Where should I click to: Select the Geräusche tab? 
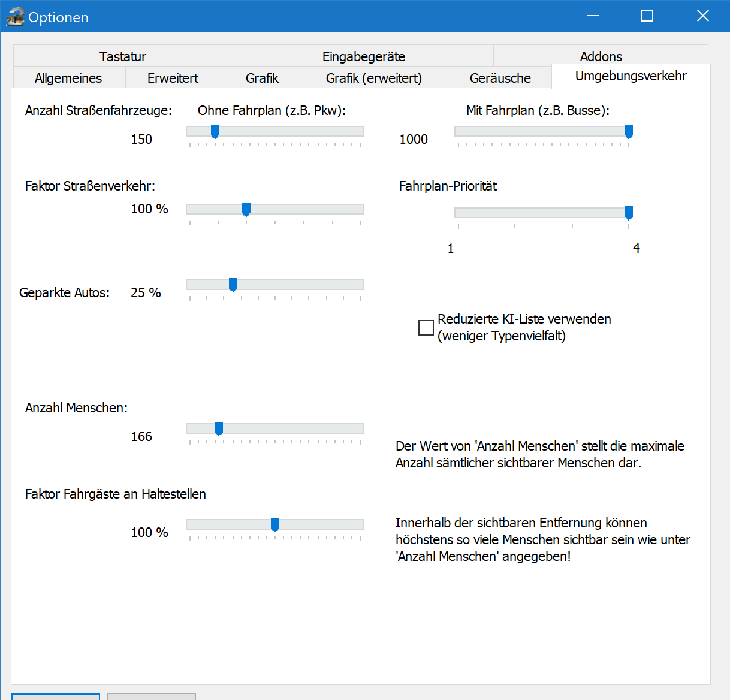click(x=500, y=78)
